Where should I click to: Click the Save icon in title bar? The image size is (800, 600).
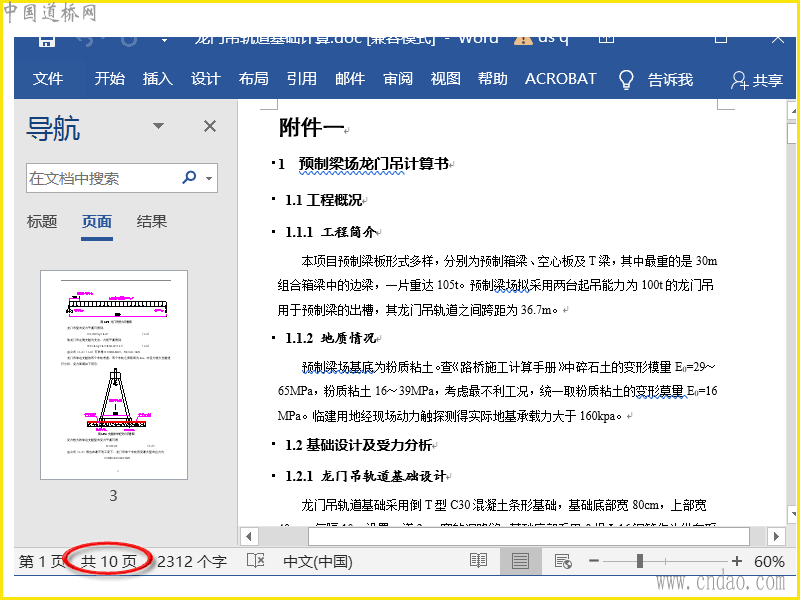pyautogui.click(x=46, y=41)
